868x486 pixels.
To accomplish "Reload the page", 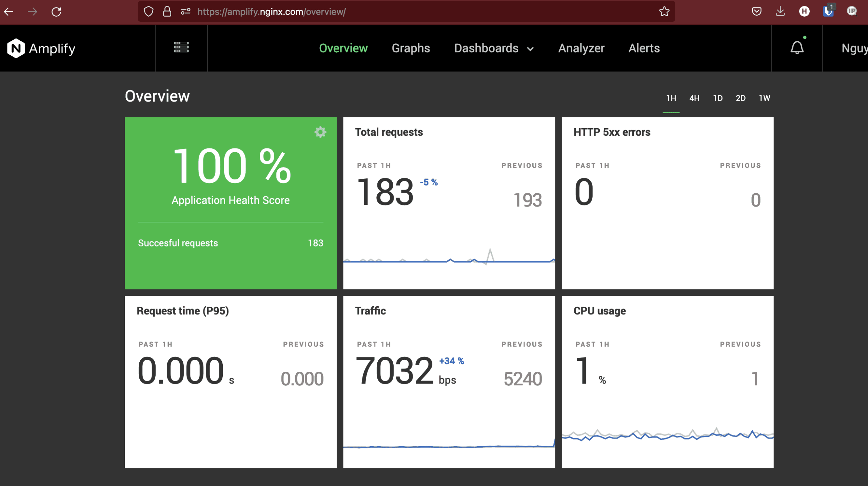I will [56, 12].
